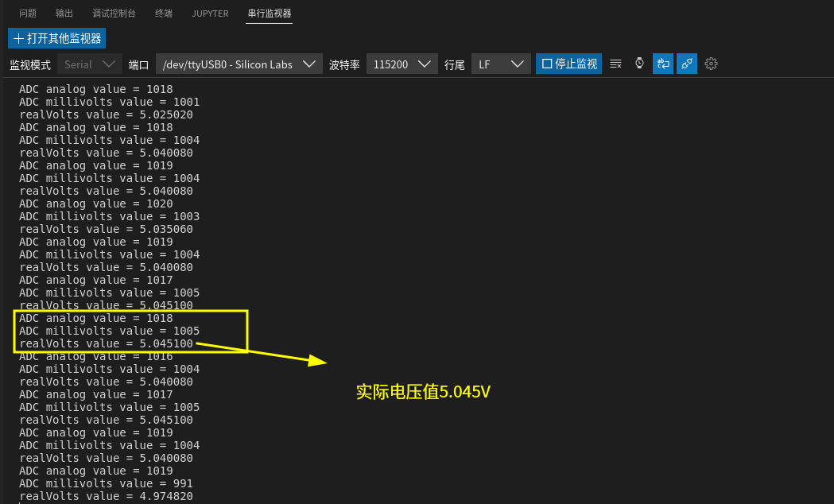This screenshot has width=834, height=504.
Task: Click the clear output icon
Action: coord(615,64)
